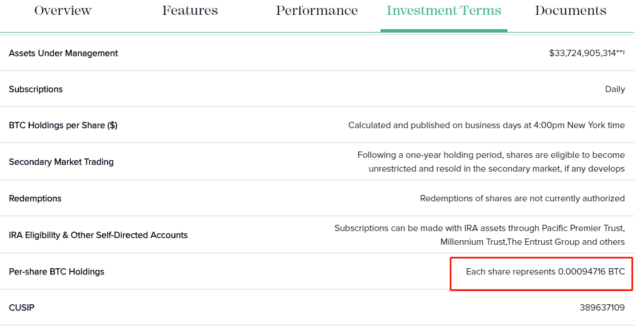Click the CUSIP number 389637109

[x=602, y=308]
